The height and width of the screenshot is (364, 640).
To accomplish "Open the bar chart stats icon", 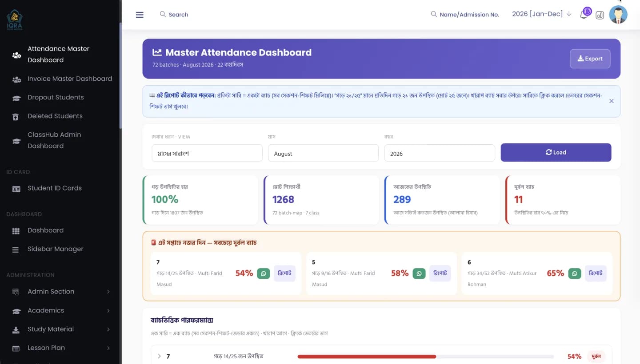I will 600,15.
